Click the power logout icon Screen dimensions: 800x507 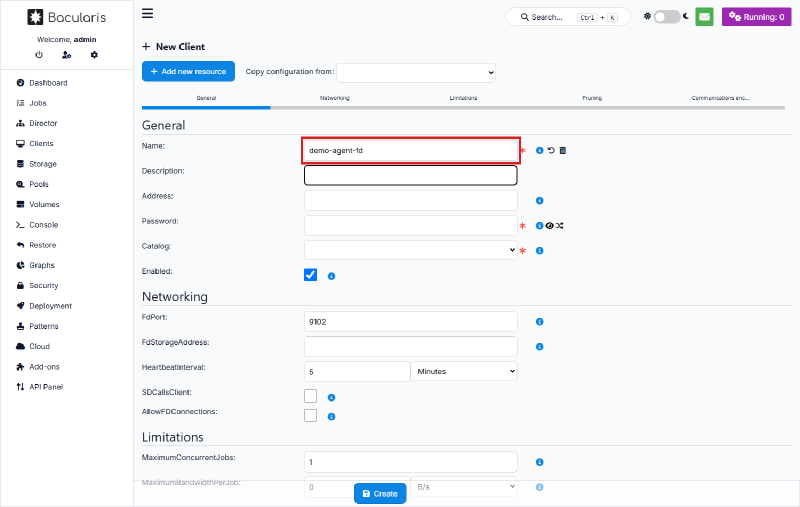(39, 55)
